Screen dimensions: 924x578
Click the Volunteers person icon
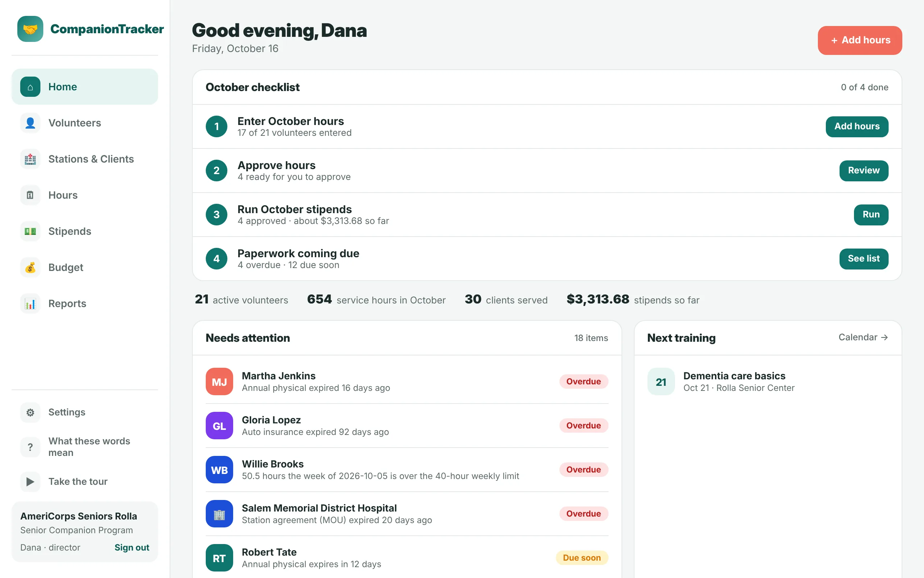30,123
